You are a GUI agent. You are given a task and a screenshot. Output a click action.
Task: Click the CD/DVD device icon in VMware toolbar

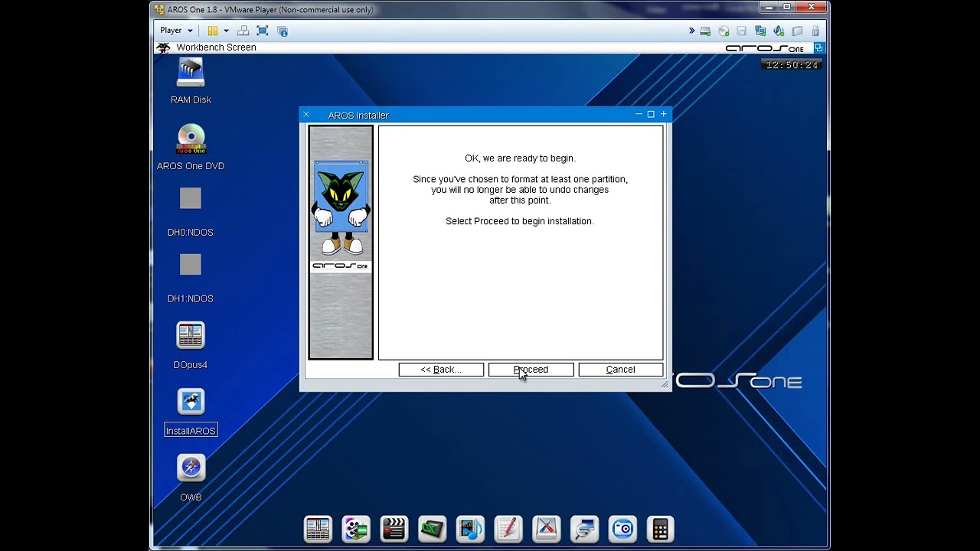tap(724, 31)
